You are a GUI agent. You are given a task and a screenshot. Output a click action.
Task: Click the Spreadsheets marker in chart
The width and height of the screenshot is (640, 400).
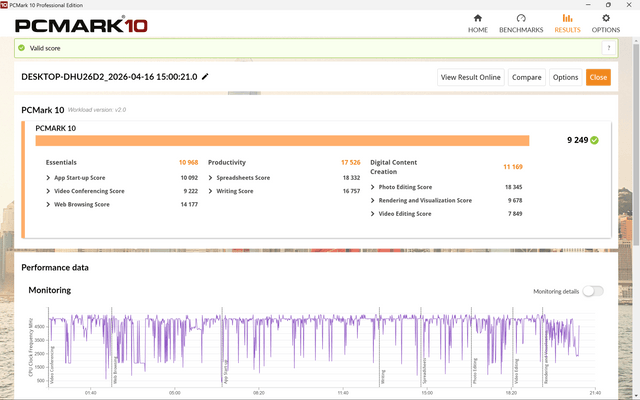[424, 371]
